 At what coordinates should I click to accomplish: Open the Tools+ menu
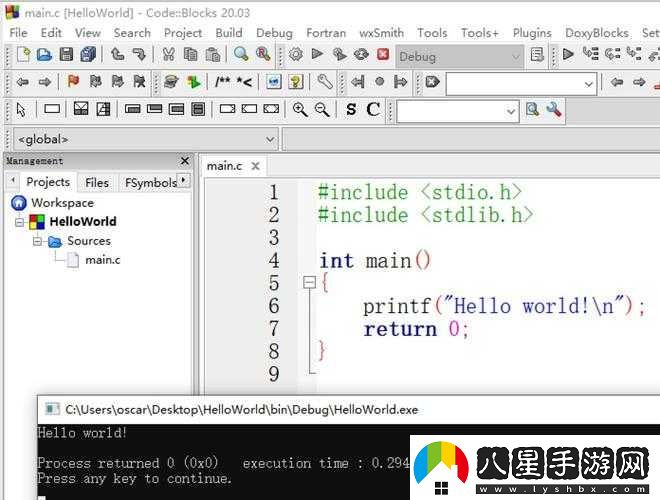pos(479,33)
